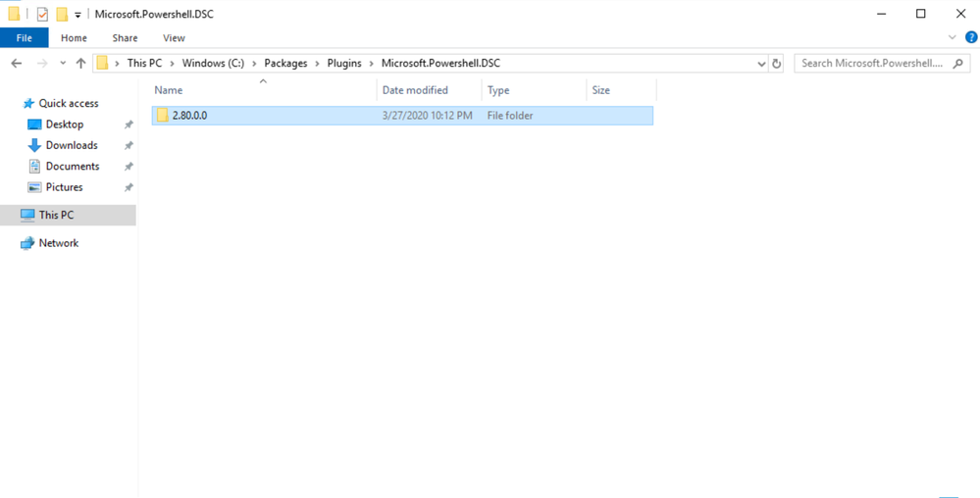Click Windows (C:) in the address breadcrumb
This screenshot has height=498, width=980.
pos(213,63)
